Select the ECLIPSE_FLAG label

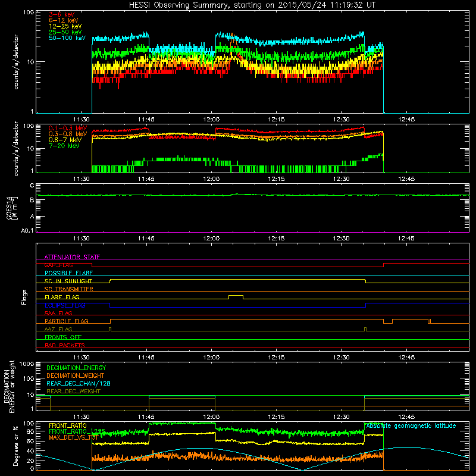[x=65, y=305]
